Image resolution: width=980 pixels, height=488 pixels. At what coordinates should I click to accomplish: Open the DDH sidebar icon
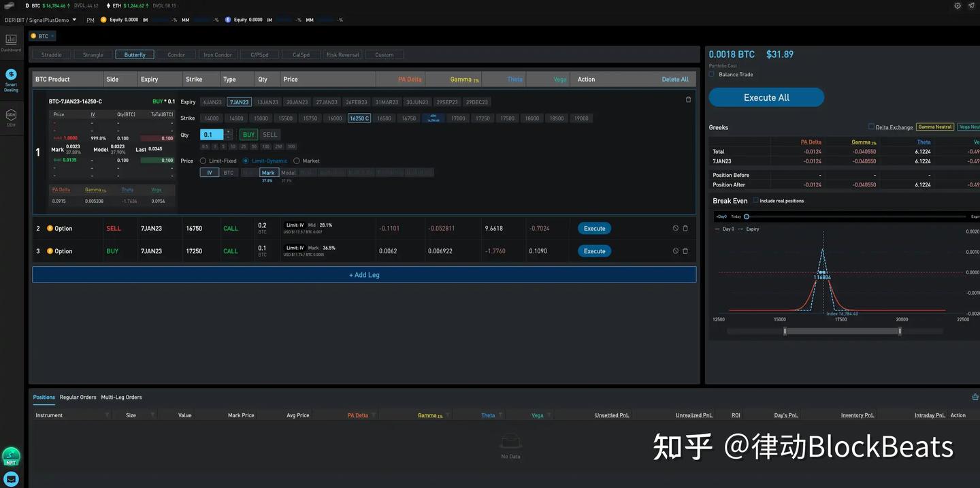point(11,114)
